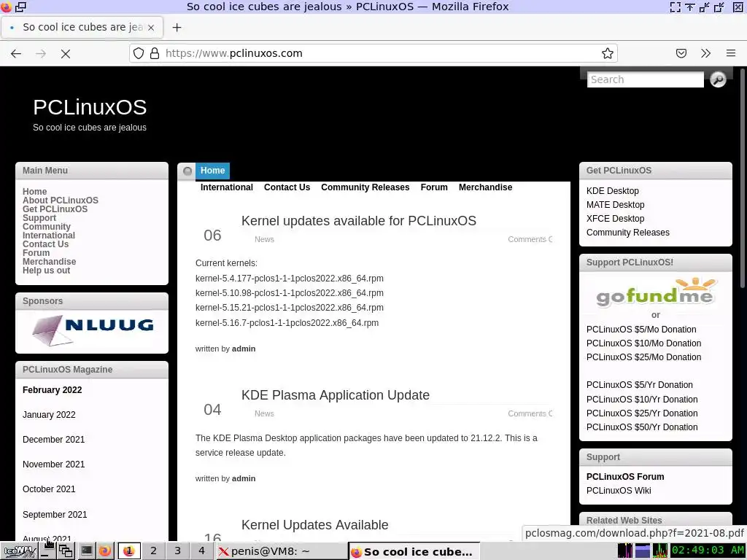Click the site Search input field
This screenshot has height=560, width=747.
[645, 79]
